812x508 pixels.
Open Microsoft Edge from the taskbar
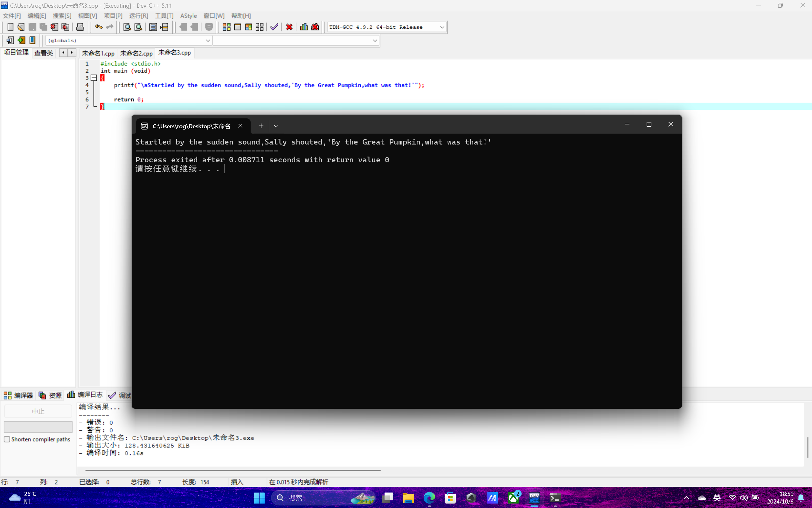point(429,497)
